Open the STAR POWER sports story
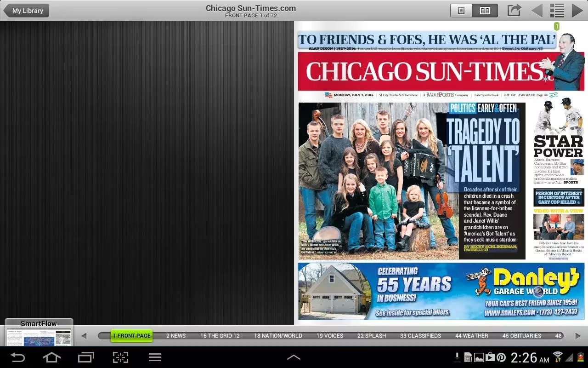588x368 pixels. coord(558,147)
